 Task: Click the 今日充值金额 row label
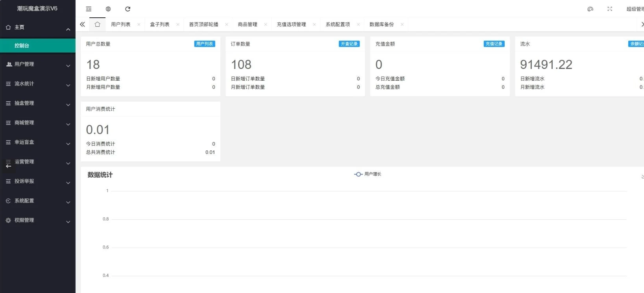click(x=390, y=79)
